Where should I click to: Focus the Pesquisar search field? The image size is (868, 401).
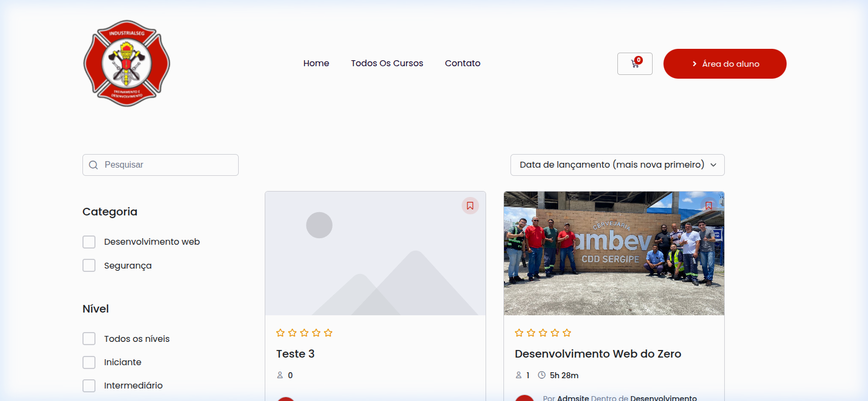point(168,165)
